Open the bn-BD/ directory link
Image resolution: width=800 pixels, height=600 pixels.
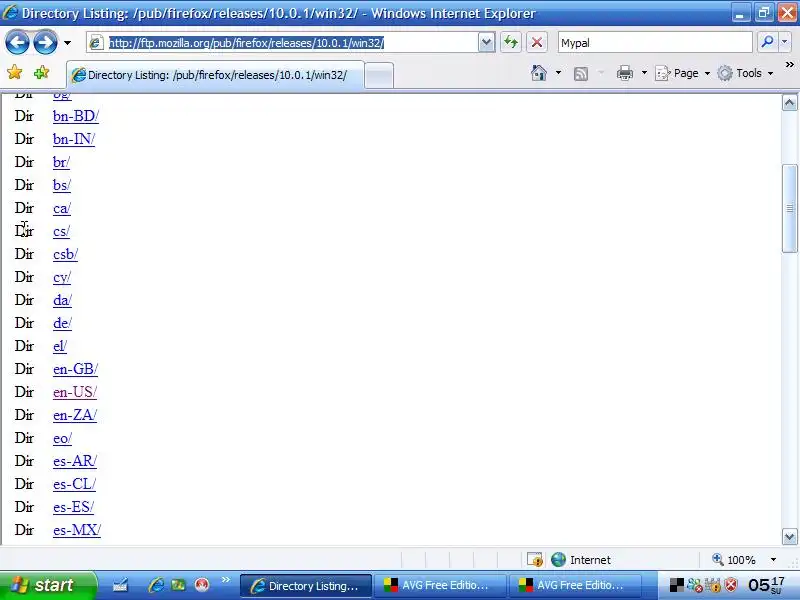[x=76, y=116]
